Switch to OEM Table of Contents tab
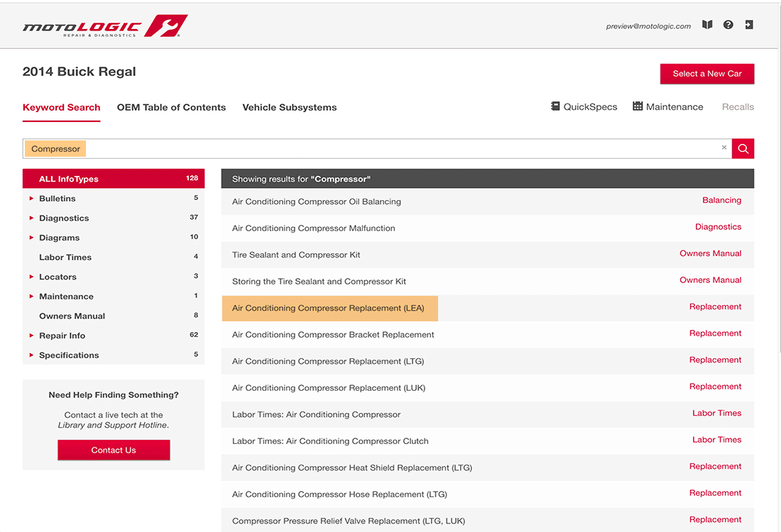Image resolution: width=781 pixels, height=532 pixels. tap(171, 108)
